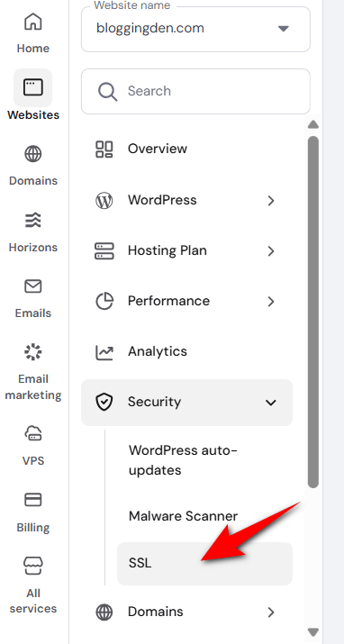Open Email marketing spinner icon

coord(32,352)
